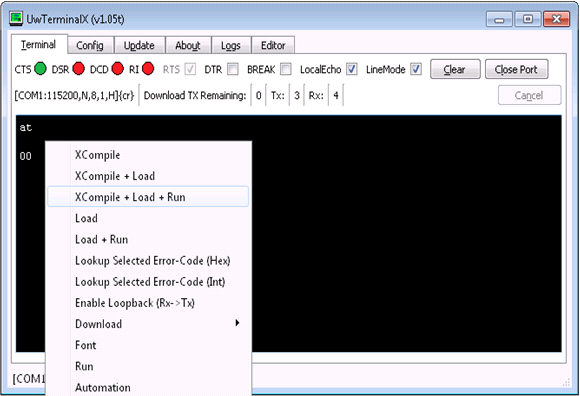Open the Logs tab

(231, 45)
